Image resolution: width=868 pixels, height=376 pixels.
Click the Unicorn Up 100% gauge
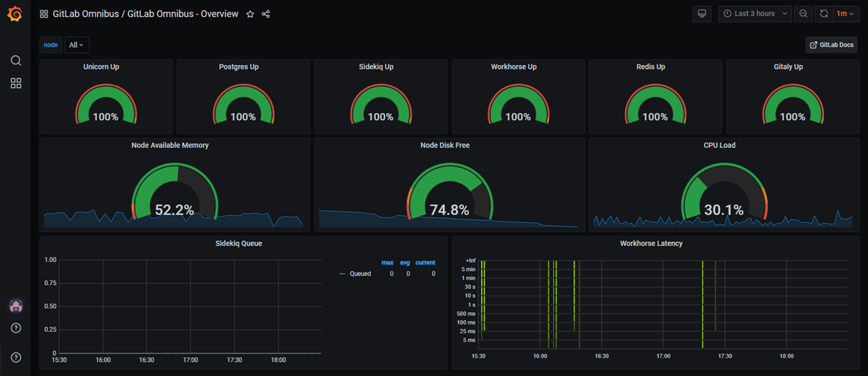click(x=106, y=106)
